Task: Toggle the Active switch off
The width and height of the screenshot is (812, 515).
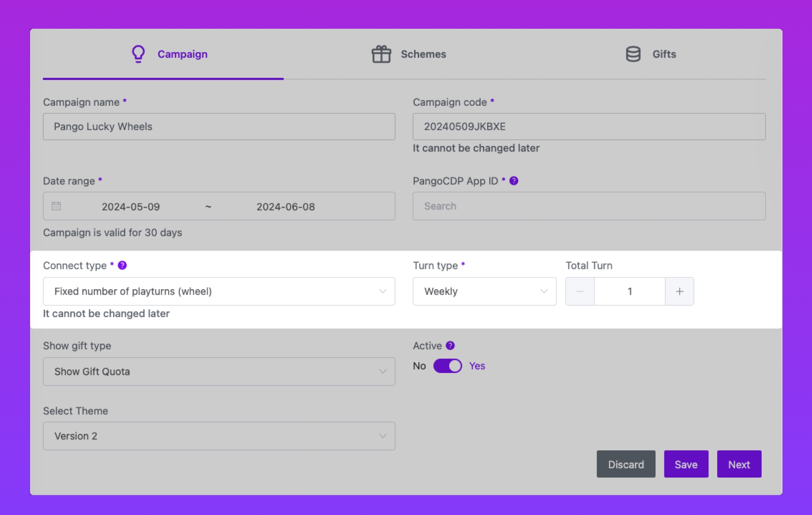Action: pos(447,366)
